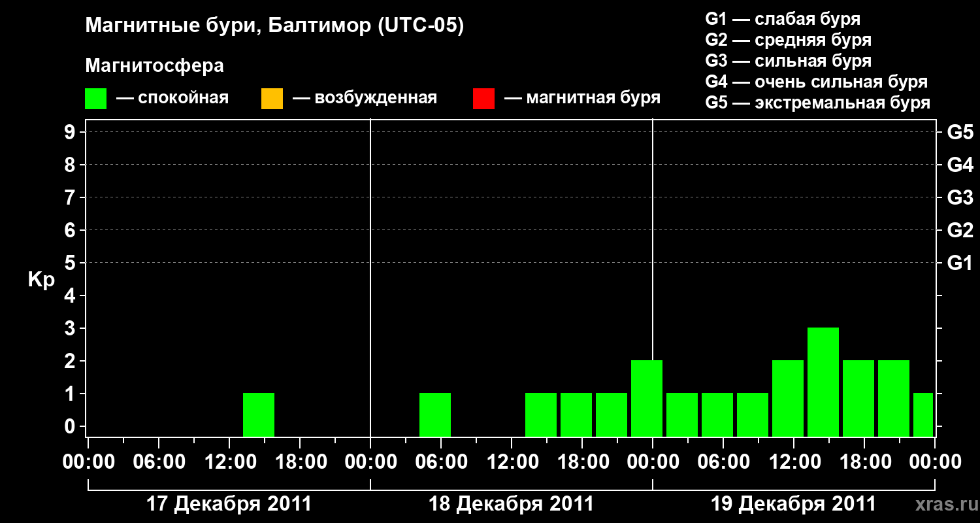Screen dimensions: 980x523
Task: Click the '12:00' tick label under 19 December
Action: 794,462
